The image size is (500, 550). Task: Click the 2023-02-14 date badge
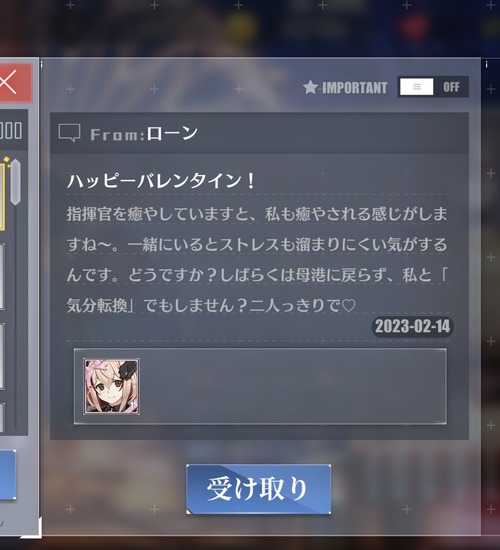pos(412,327)
